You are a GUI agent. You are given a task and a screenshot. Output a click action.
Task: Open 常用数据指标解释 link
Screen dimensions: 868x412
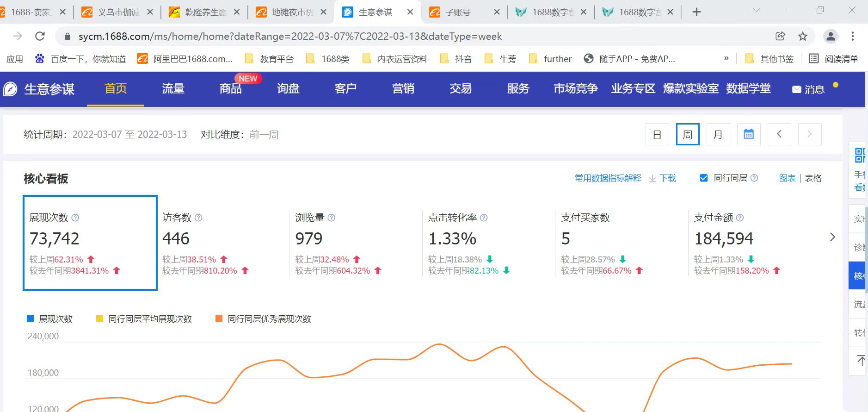coord(608,178)
